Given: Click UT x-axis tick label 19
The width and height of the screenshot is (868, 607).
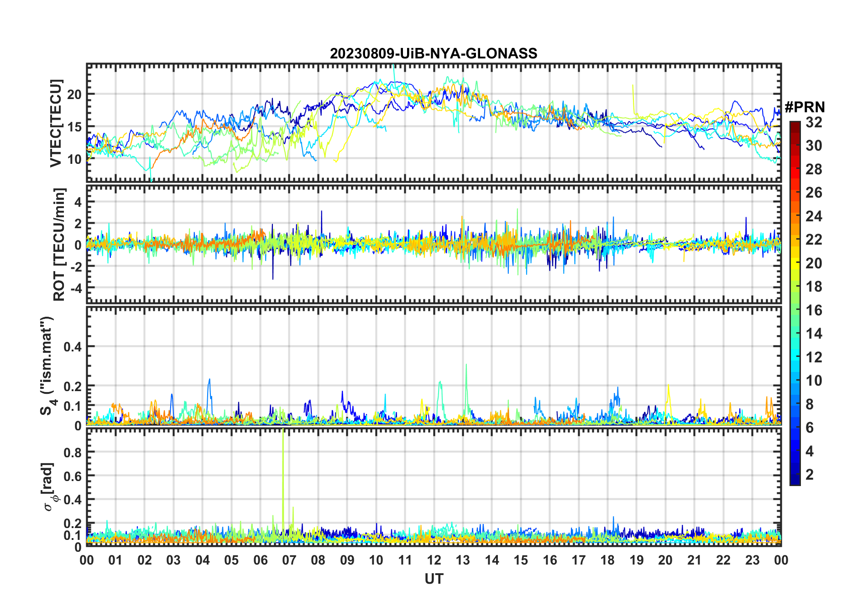Looking at the screenshot, I should pos(637,560).
